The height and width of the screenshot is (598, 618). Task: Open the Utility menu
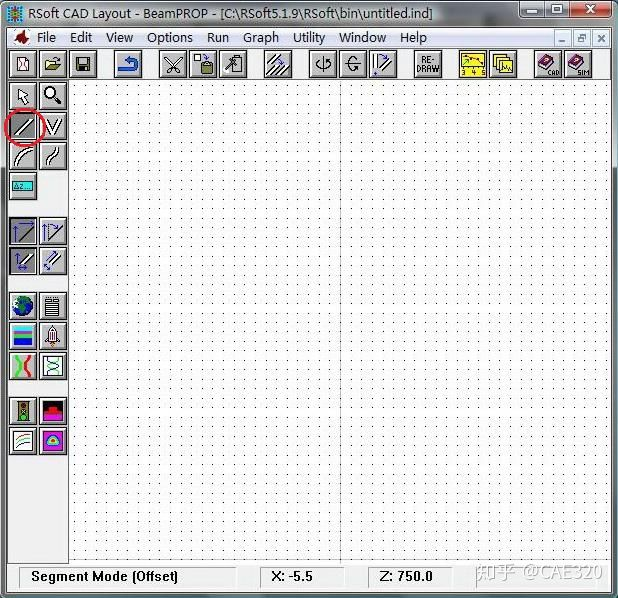pos(309,38)
